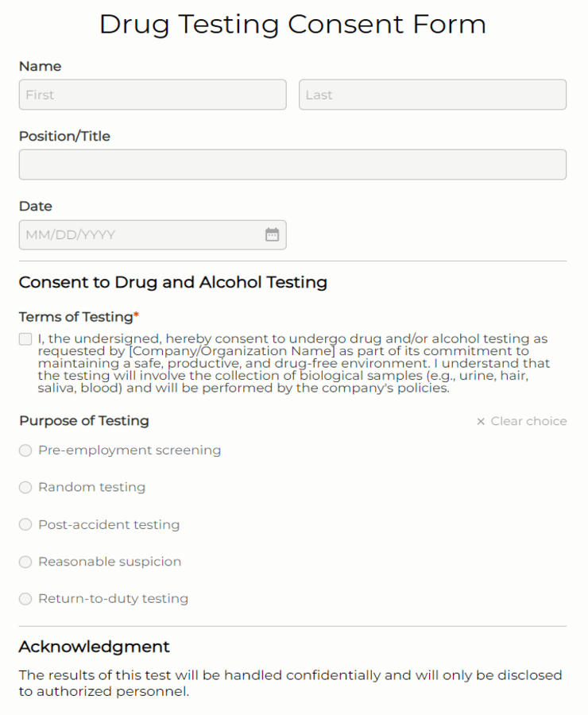Open the calendar date picker icon
Image resolution: width=588 pixels, height=715 pixels.
coord(272,234)
